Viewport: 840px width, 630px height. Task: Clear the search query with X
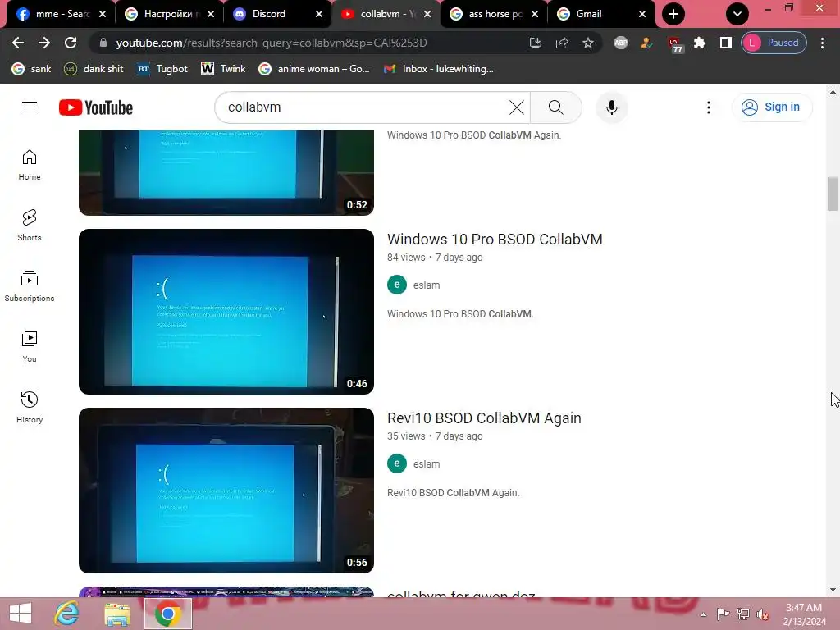[517, 107]
